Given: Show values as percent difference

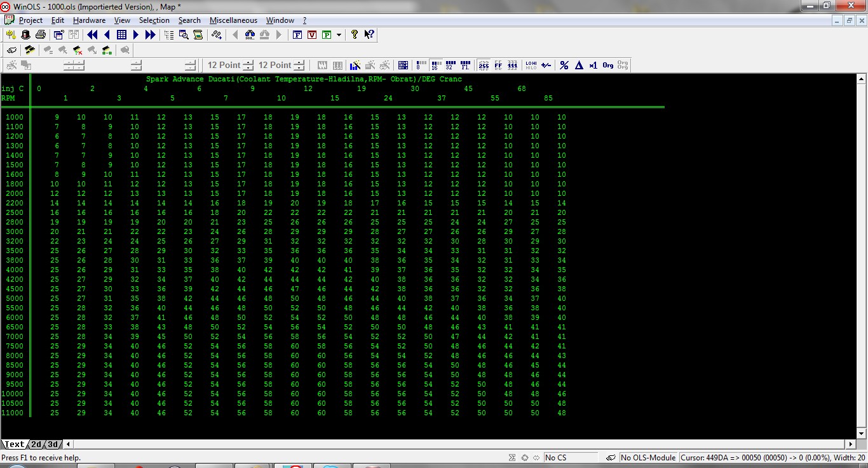Looking at the screenshot, I should tap(564, 65).
